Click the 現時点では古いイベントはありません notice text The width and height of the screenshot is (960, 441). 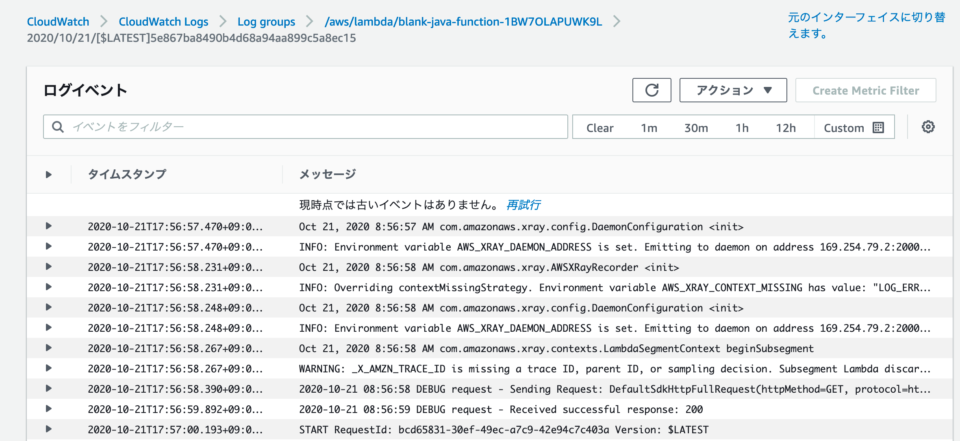[x=399, y=205]
